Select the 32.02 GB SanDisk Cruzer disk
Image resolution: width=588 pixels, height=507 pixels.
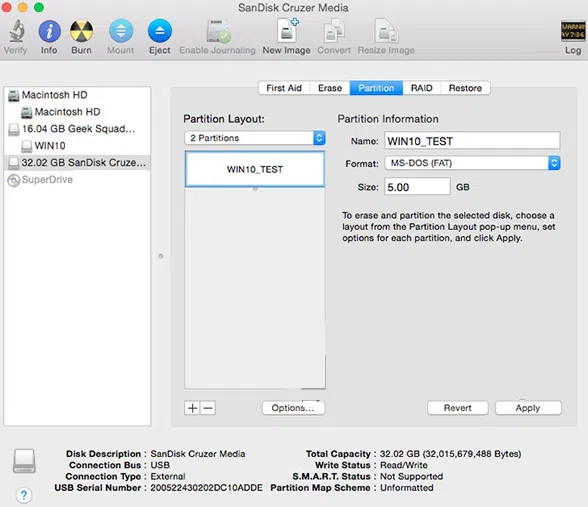click(77, 163)
